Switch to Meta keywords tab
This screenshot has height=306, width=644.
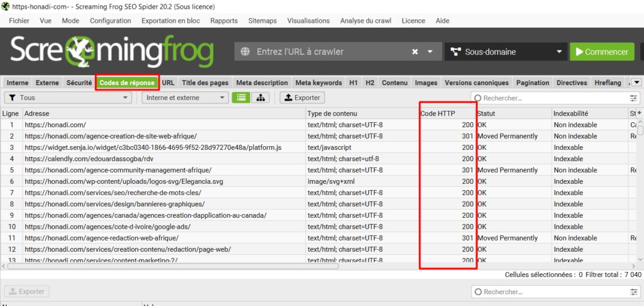(x=319, y=82)
